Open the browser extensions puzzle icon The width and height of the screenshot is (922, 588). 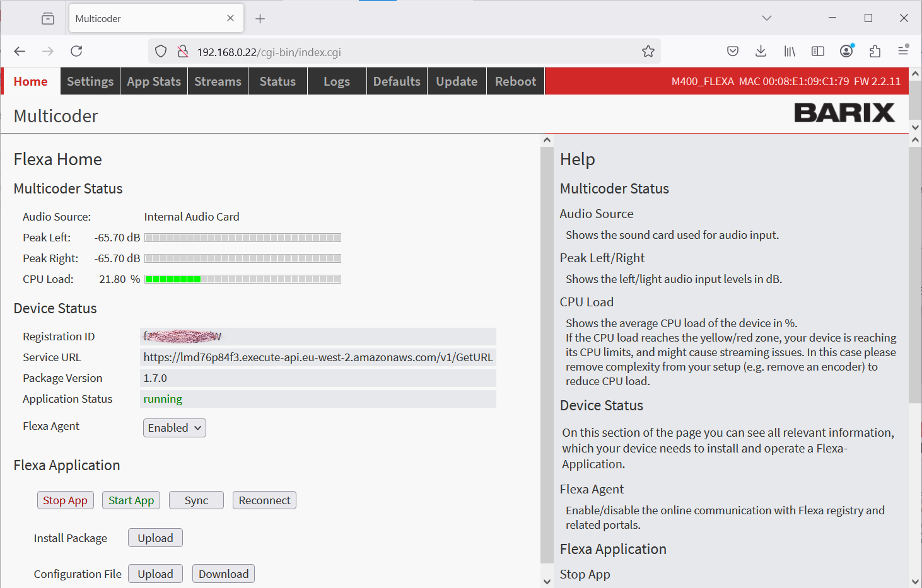click(875, 52)
